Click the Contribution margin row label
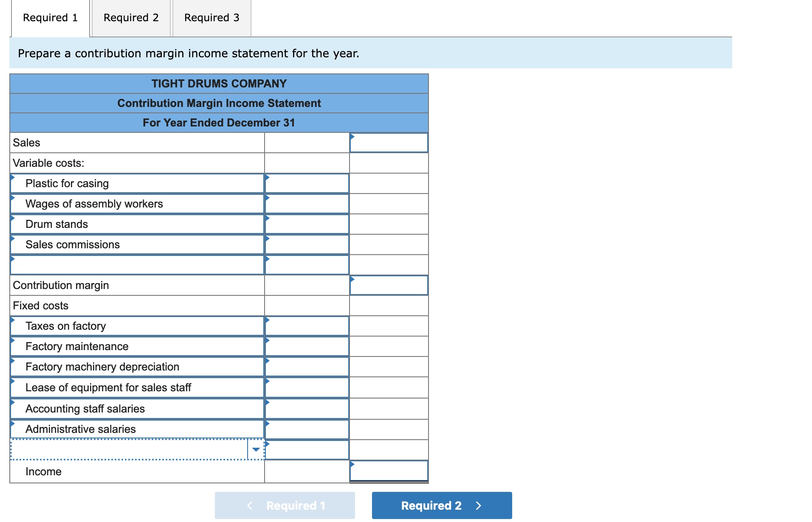 (61, 285)
